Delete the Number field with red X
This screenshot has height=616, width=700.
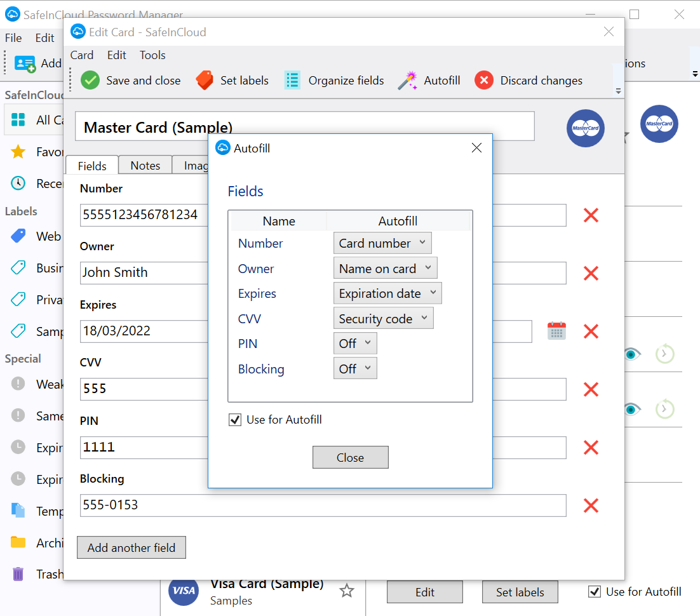(x=591, y=215)
